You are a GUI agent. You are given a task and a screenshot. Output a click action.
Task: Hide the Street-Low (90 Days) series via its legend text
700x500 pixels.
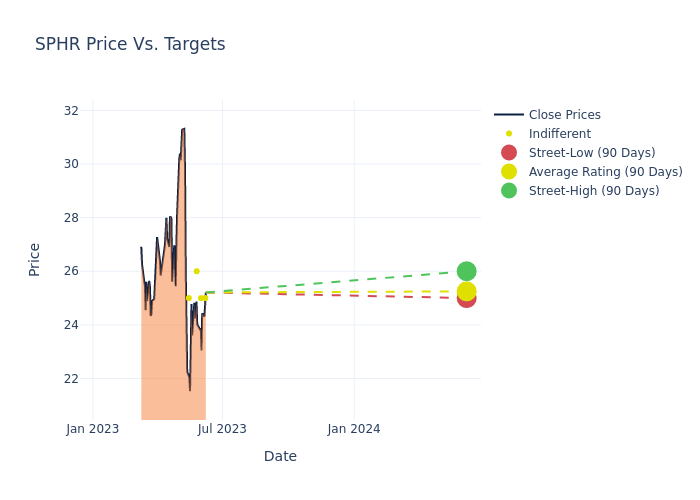[592, 153]
